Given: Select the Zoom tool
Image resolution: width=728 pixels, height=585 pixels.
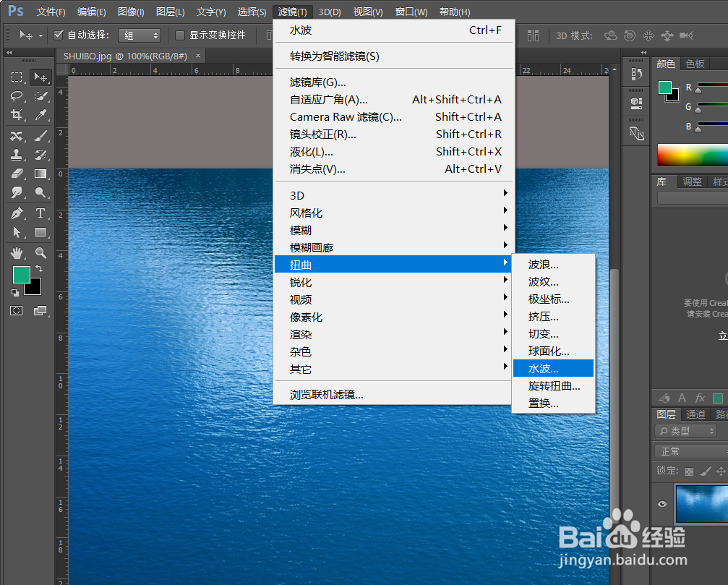Looking at the screenshot, I should (40, 253).
